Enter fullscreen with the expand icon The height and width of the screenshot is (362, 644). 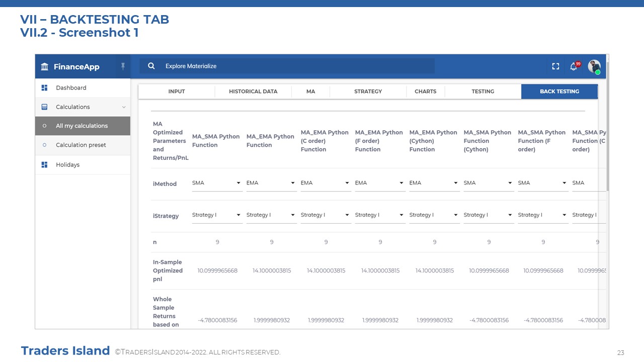[556, 66]
